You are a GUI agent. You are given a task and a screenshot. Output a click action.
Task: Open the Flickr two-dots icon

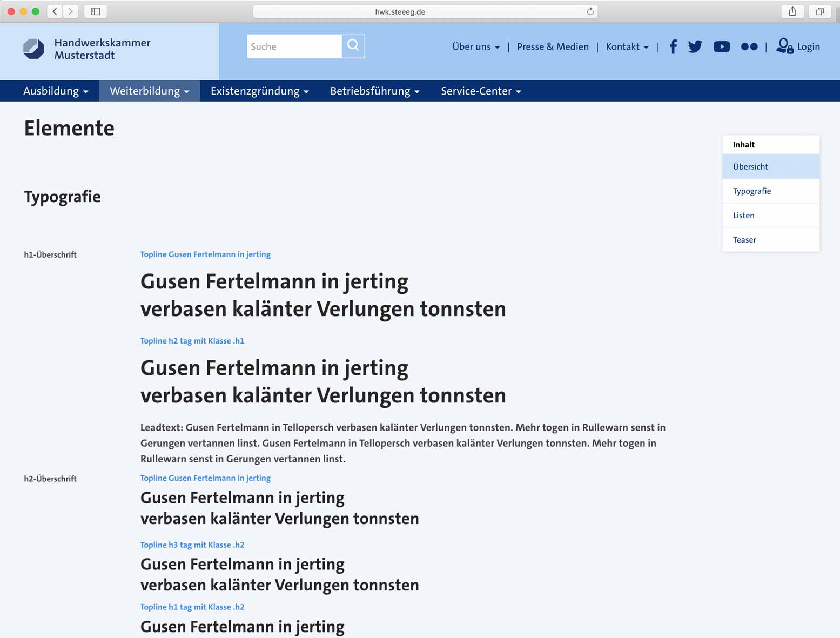tap(749, 47)
